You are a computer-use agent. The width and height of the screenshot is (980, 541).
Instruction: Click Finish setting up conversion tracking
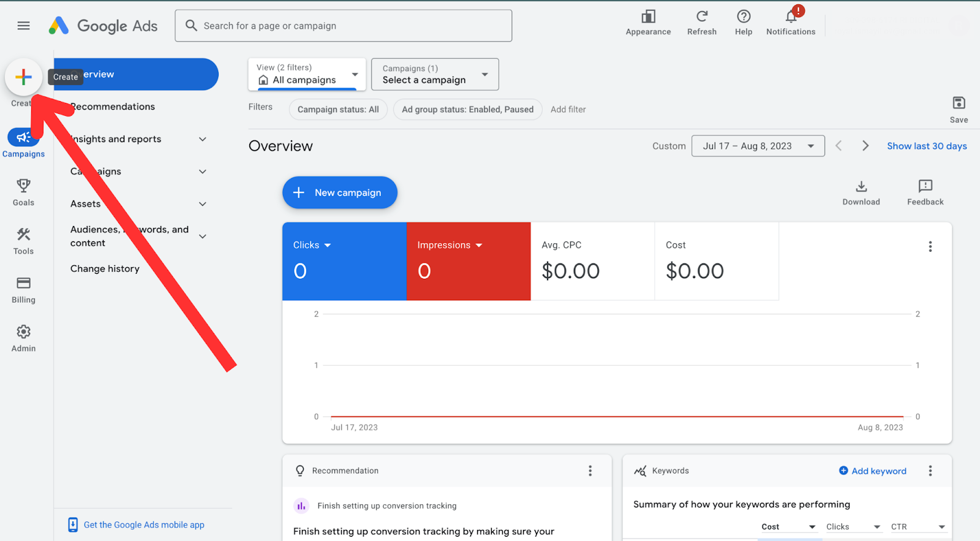pyautogui.click(x=386, y=506)
